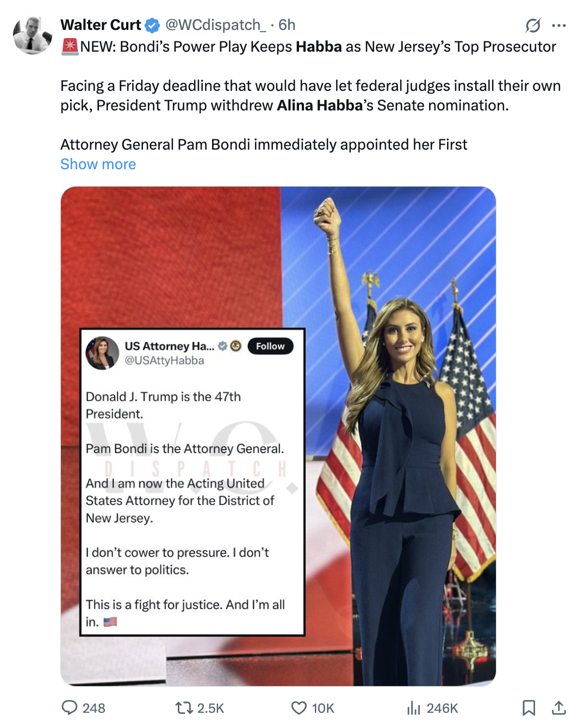Expand the post with Show more
584x728 pixels.
tap(98, 164)
